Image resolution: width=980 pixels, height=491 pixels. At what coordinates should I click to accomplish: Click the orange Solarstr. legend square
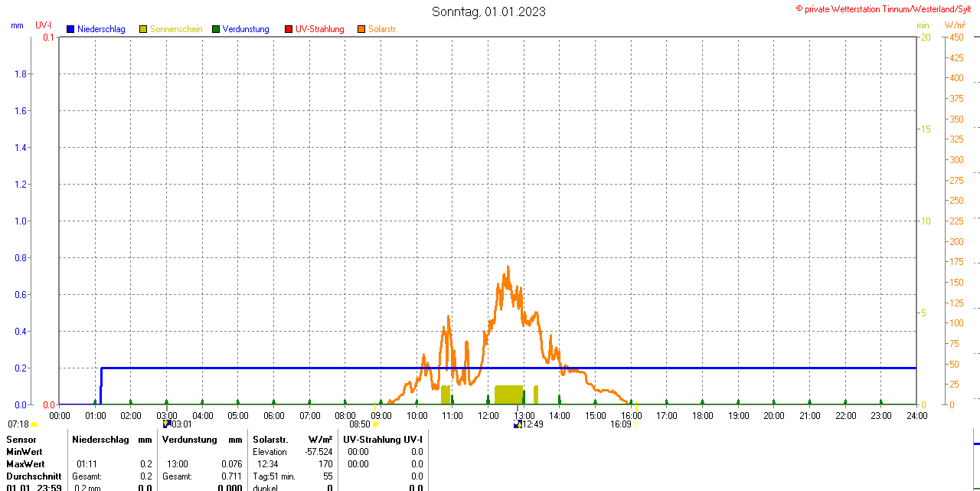click(361, 29)
